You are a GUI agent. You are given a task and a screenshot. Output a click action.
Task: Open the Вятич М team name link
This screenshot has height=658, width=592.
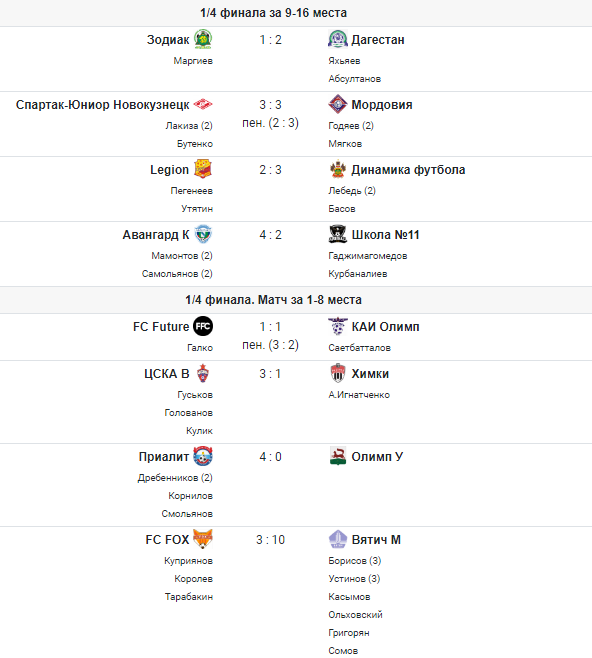pos(376,540)
